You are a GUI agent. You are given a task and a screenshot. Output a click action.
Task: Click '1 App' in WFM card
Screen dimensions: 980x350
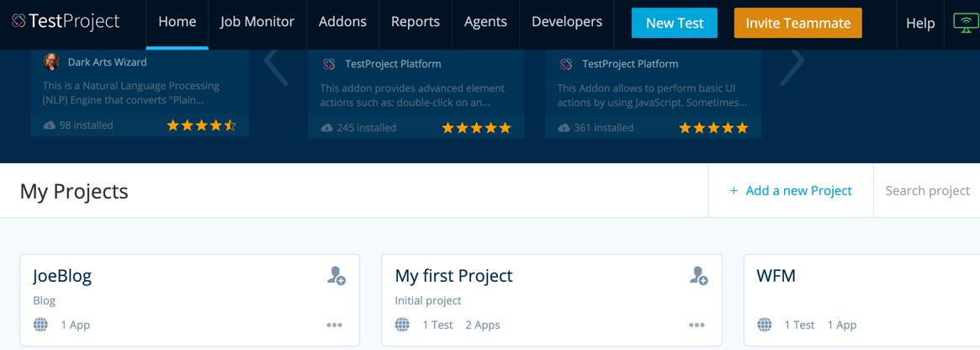coord(842,325)
